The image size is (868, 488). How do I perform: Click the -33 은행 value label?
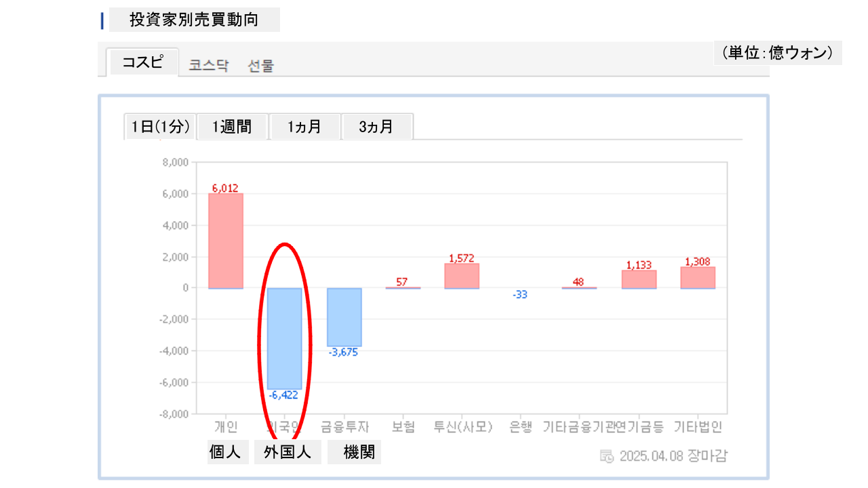[519, 295]
